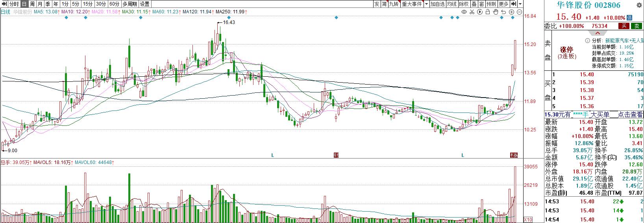
Task: Select the 日 daily period tab
Action: tap(24, 4)
